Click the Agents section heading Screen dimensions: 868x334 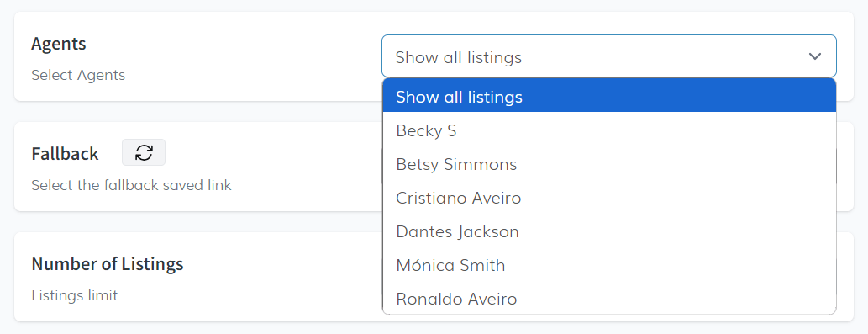click(x=59, y=44)
